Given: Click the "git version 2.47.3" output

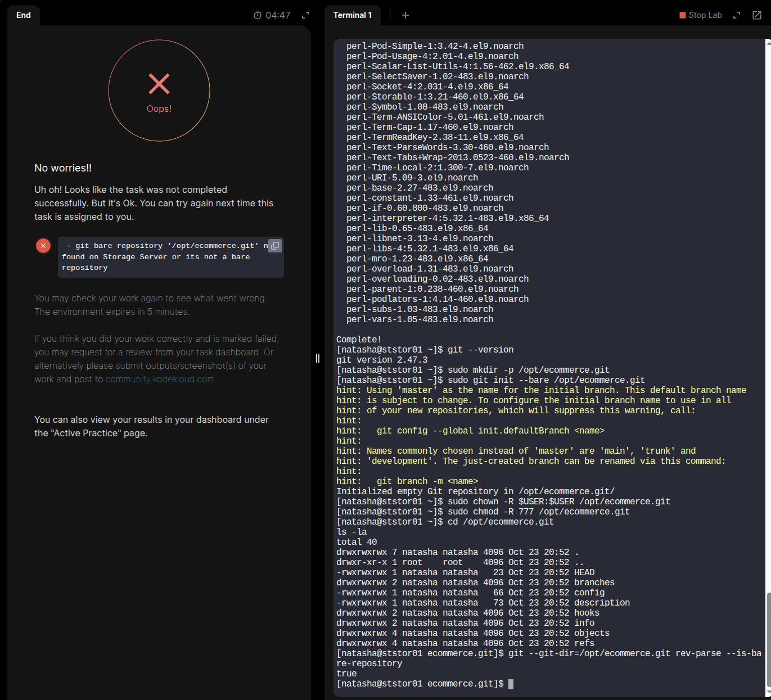Looking at the screenshot, I should click(382, 360).
